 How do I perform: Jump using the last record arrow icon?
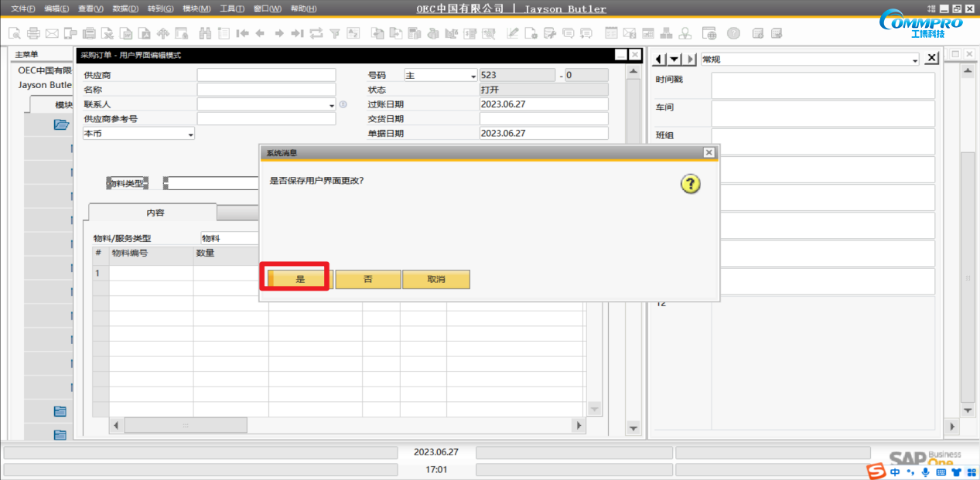pyautogui.click(x=299, y=34)
